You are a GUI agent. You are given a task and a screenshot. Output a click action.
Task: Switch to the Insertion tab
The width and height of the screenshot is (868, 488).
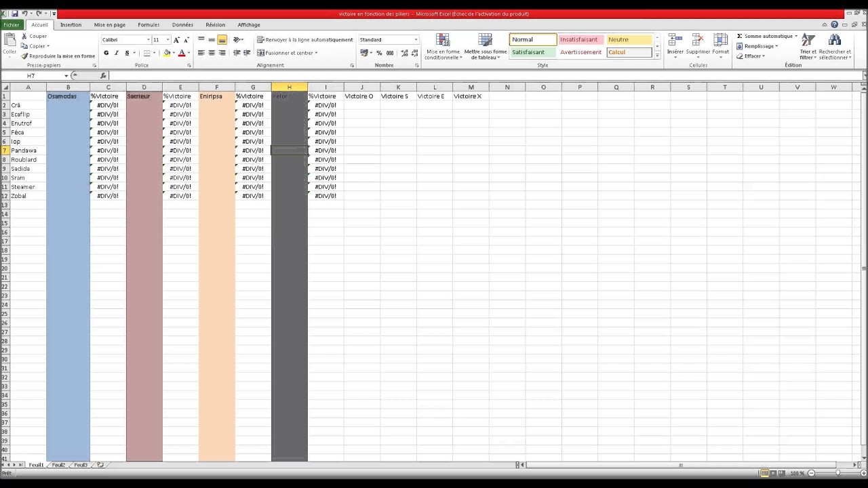(71, 25)
